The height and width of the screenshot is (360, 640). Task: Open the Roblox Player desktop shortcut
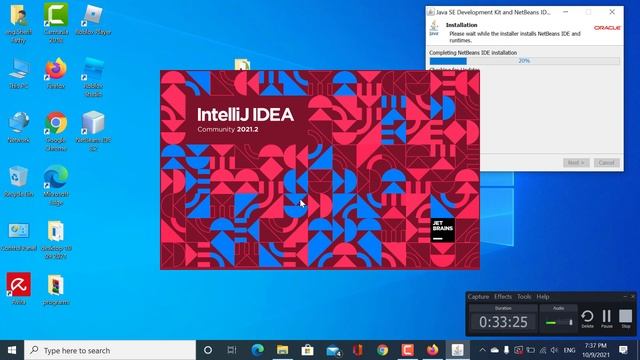click(93, 19)
